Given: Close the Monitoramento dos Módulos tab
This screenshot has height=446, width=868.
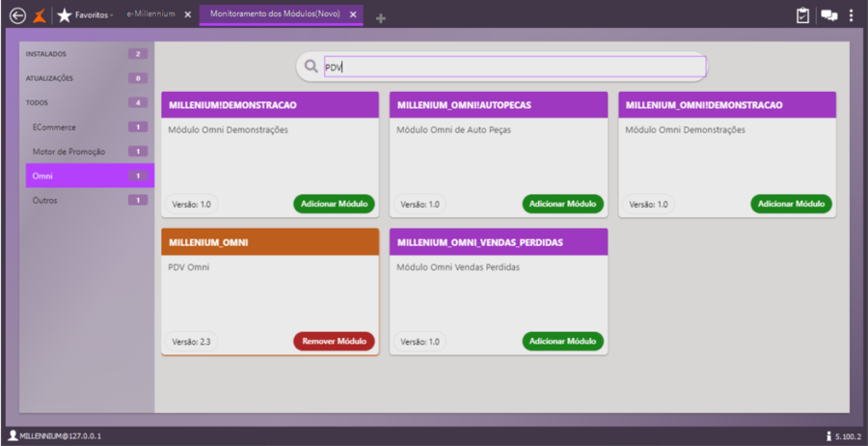Looking at the screenshot, I should coord(353,14).
